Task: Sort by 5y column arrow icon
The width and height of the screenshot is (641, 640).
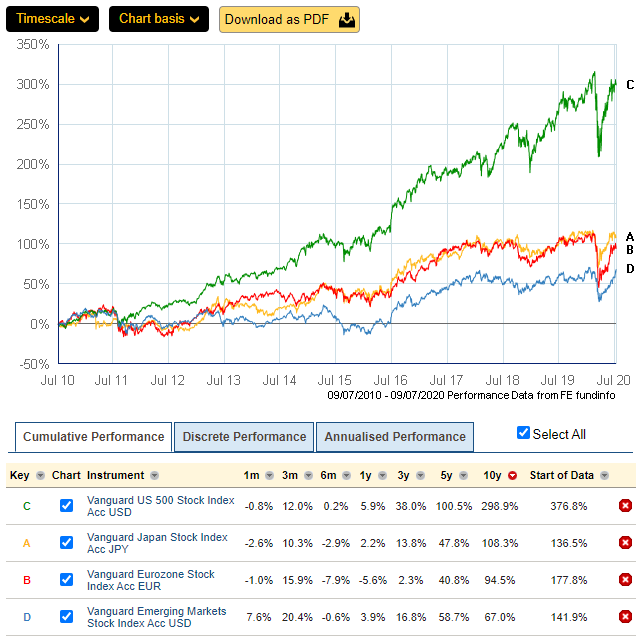Action: (463, 475)
